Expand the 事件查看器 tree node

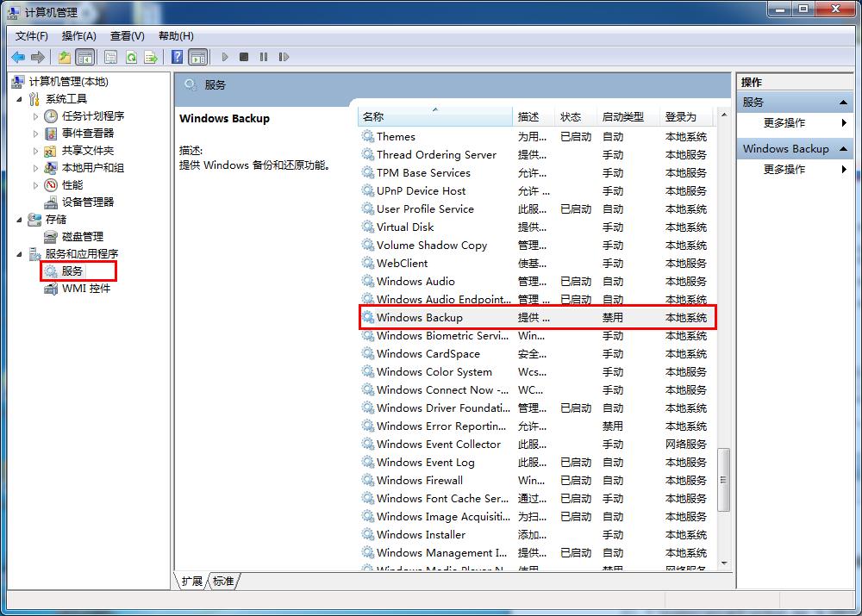tap(35, 134)
